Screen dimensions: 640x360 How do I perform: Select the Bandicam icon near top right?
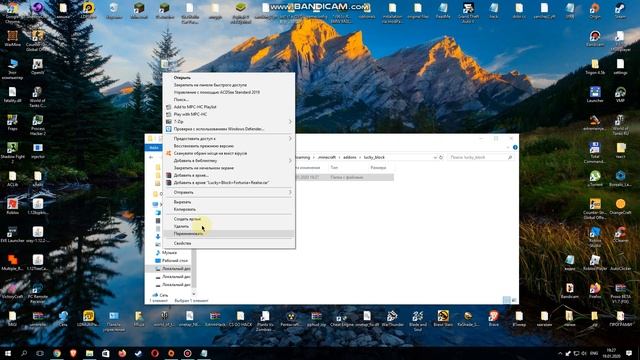tap(595, 38)
